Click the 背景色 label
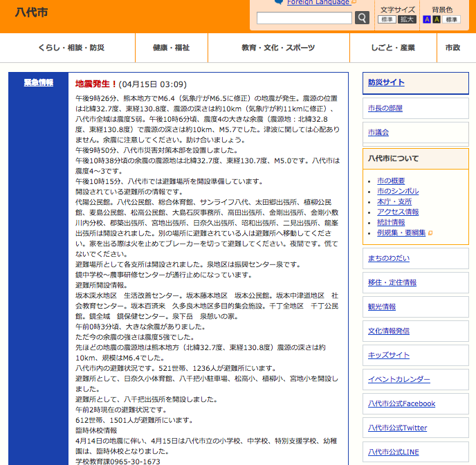 point(442,10)
